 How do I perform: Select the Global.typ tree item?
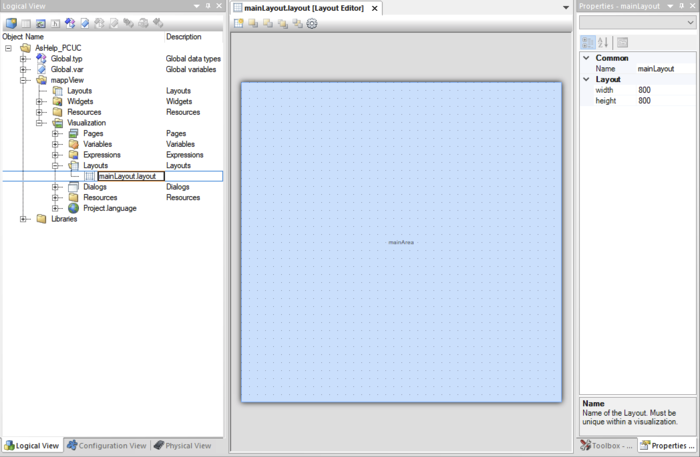67,58
